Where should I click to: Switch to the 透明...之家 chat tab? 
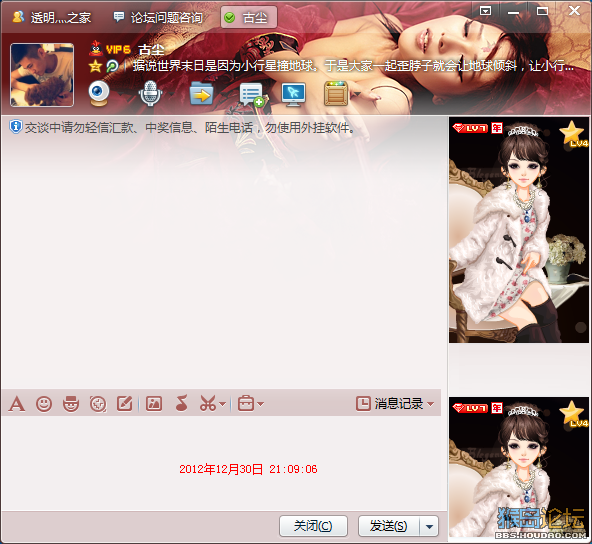coord(52,17)
